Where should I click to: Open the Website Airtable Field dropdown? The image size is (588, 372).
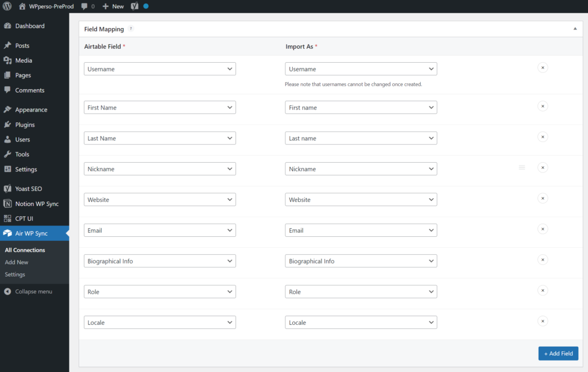(160, 200)
